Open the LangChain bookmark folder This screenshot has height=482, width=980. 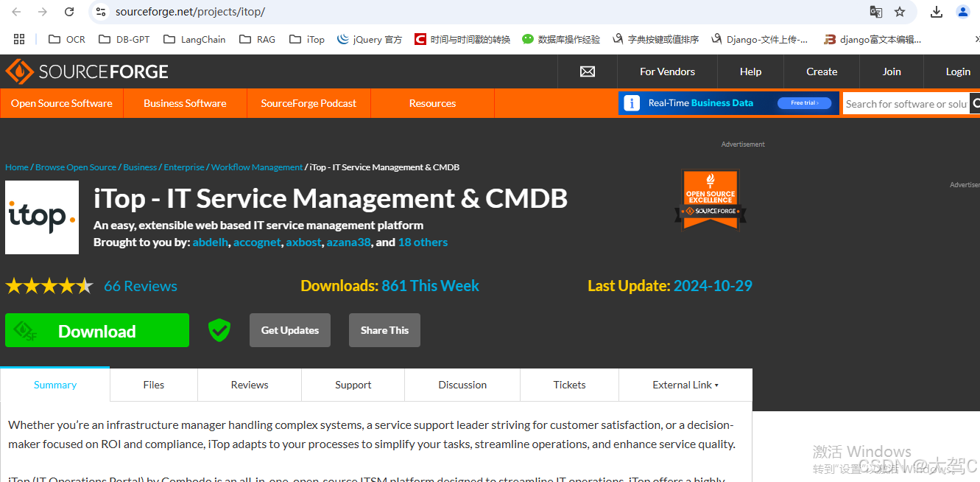pyautogui.click(x=194, y=39)
